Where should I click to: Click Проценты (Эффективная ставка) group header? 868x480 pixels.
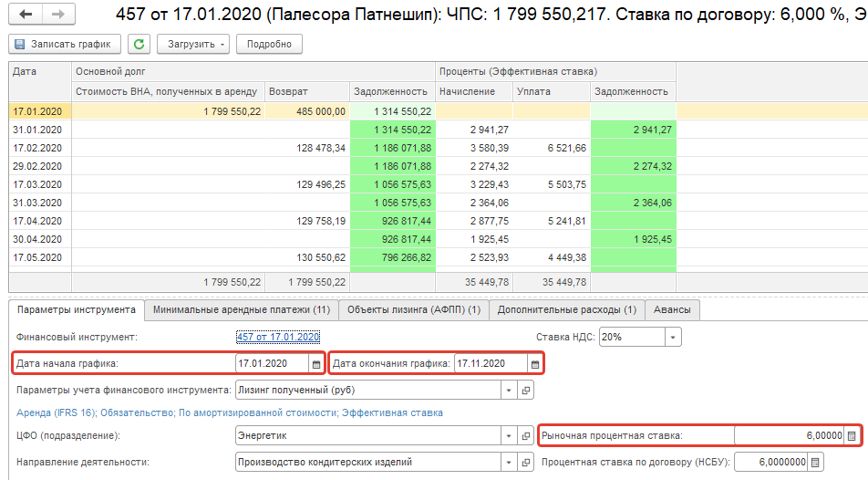(x=555, y=71)
